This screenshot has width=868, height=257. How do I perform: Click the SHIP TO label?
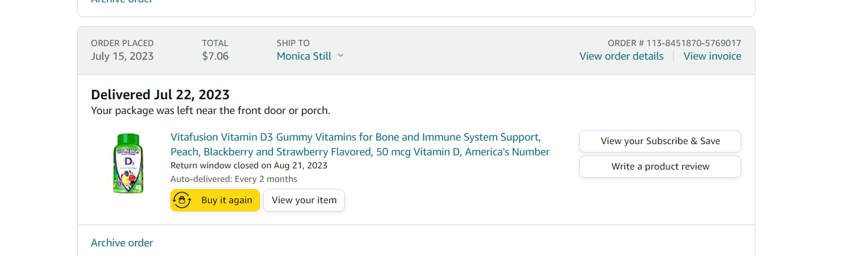(x=292, y=43)
